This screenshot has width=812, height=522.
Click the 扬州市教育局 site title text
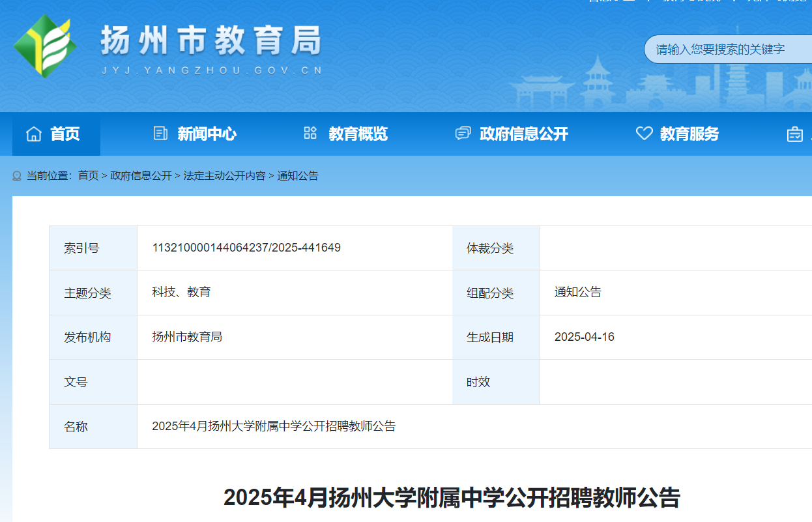211,40
